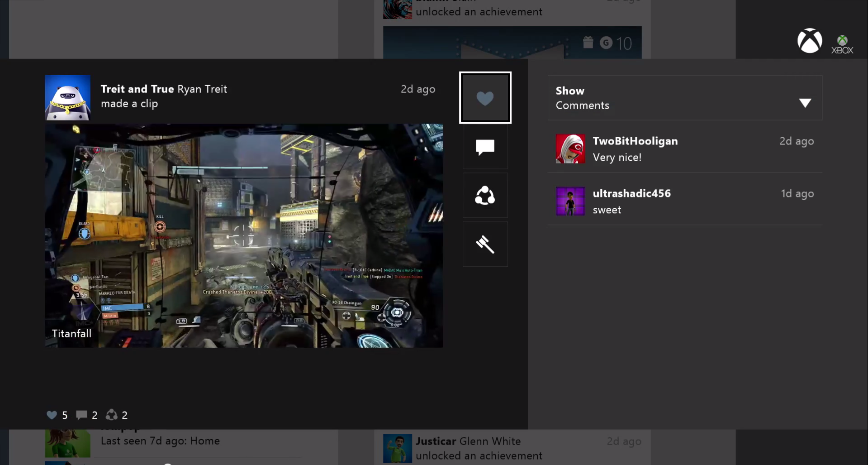Screen dimensions: 868x465
Task: Select the TwoBitHooligan username
Action: click(635, 141)
